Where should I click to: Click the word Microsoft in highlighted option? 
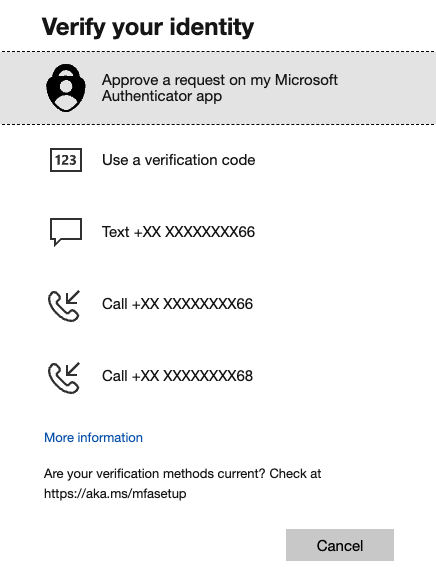306,80
